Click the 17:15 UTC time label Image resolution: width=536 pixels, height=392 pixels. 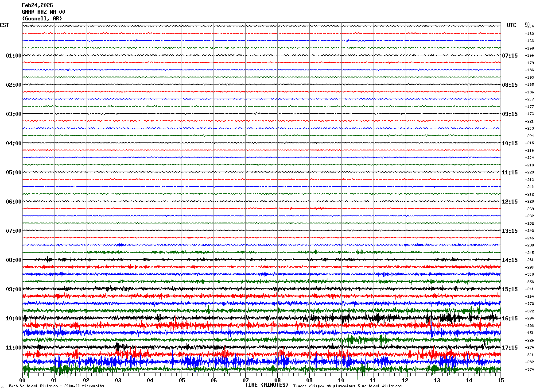click(x=510, y=348)
